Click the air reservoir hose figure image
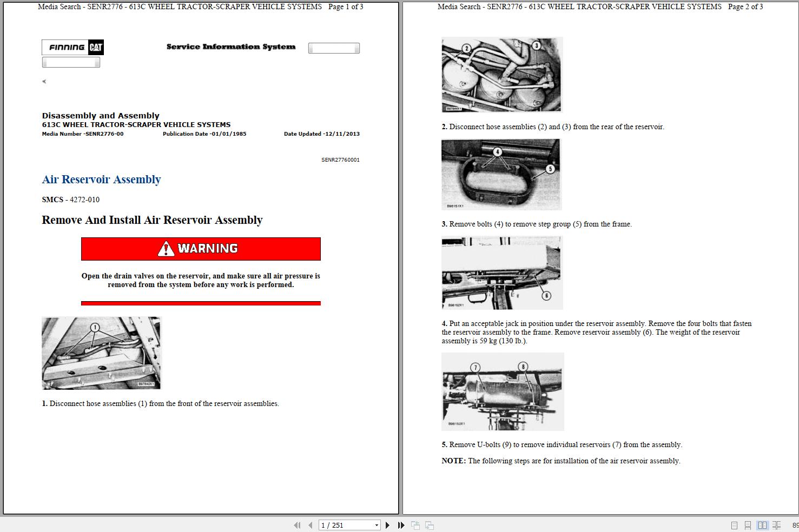 (x=101, y=353)
